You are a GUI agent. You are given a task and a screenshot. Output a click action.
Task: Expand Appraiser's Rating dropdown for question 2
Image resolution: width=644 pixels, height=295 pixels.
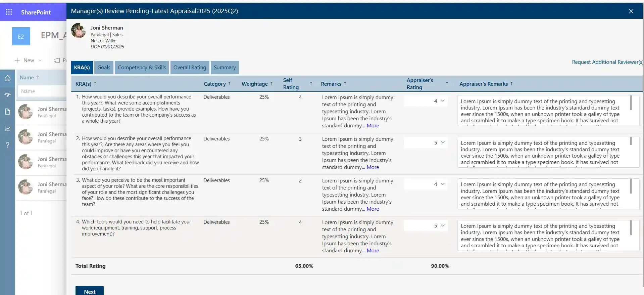coord(426,142)
